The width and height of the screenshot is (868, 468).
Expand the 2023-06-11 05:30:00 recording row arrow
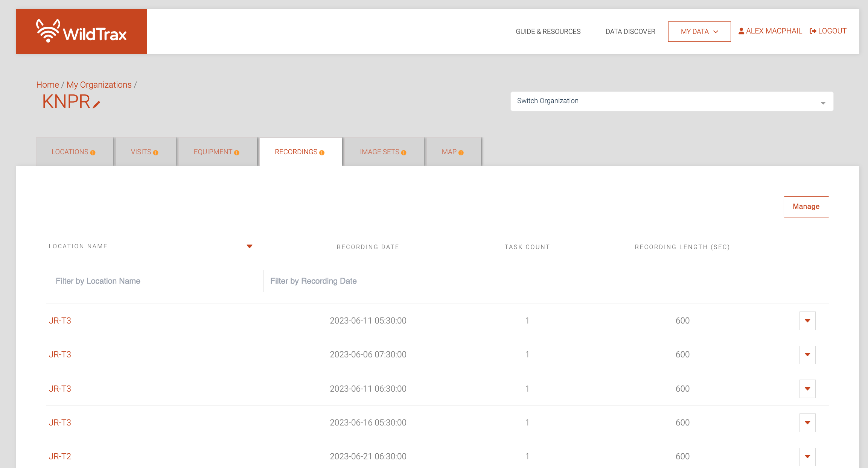pos(807,321)
